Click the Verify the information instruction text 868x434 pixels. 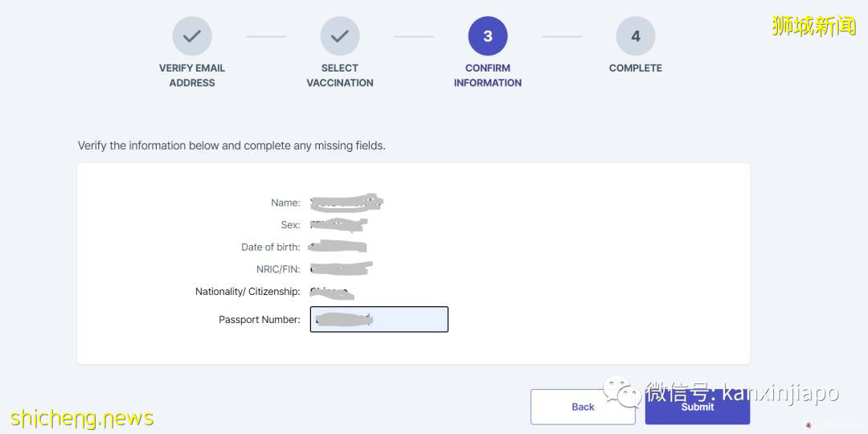tap(231, 145)
